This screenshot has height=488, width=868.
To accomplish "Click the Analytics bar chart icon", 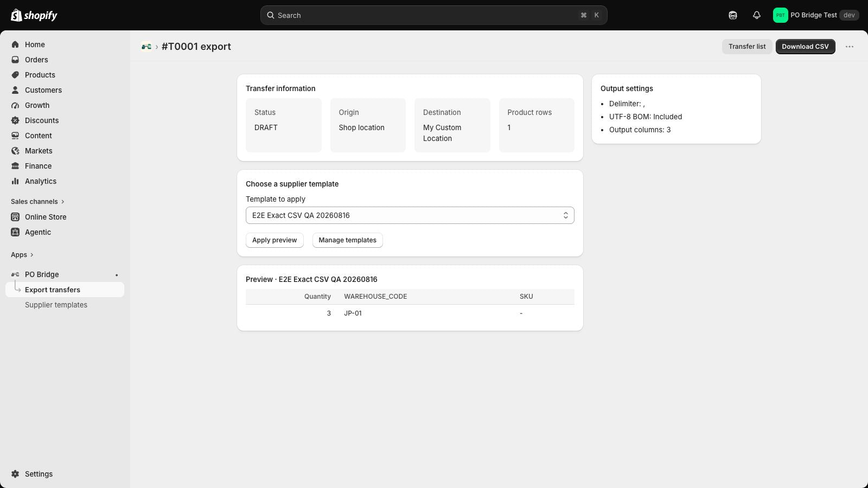I will tap(15, 181).
